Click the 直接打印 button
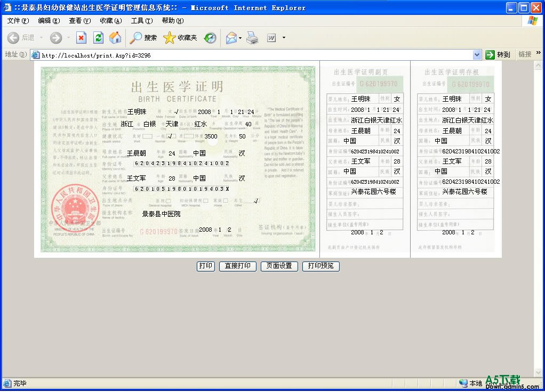Image resolution: width=545 pixels, height=392 pixels. [238, 266]
